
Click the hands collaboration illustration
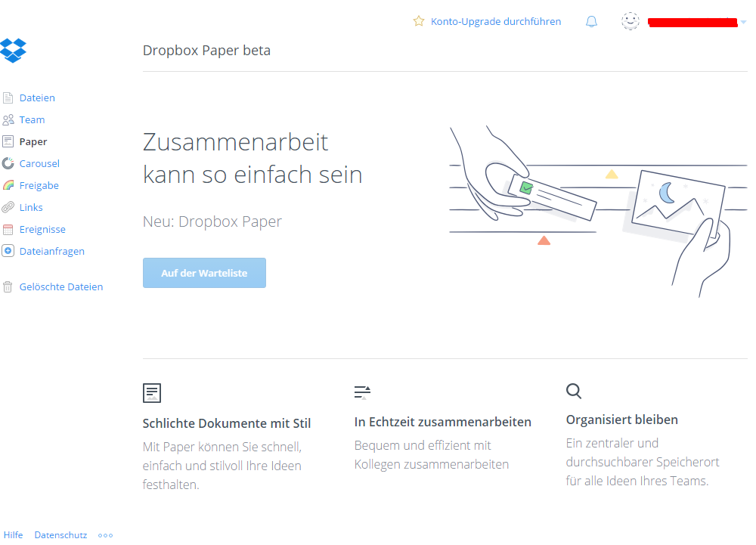click(x=590, y=210)
